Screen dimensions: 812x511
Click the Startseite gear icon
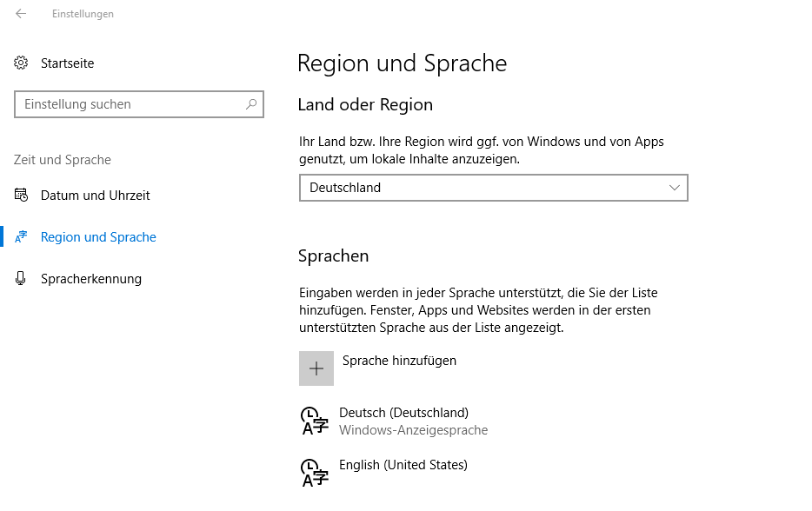click(x=21, y=63)
